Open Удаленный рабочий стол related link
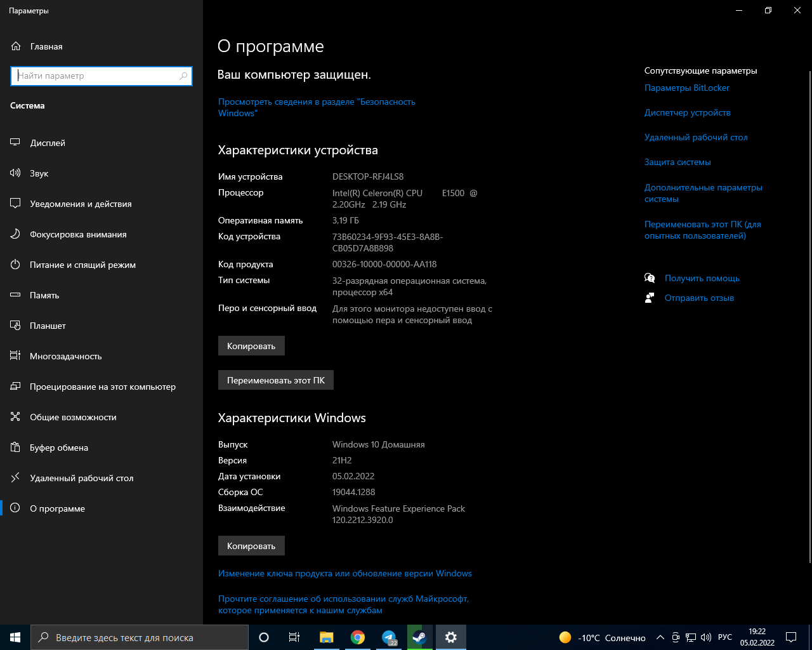Viewport: 812px width, 650px height. pyautogui.click(x=696, y=137)
